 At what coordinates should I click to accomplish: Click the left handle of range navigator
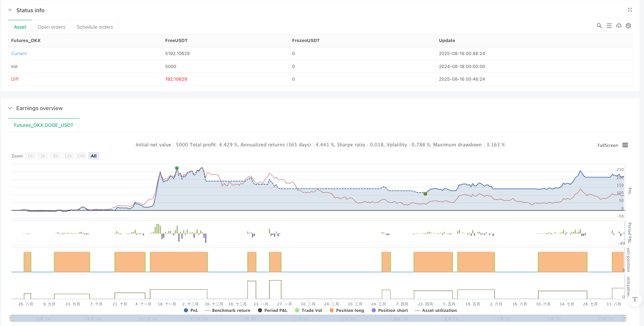coord(11,318)
